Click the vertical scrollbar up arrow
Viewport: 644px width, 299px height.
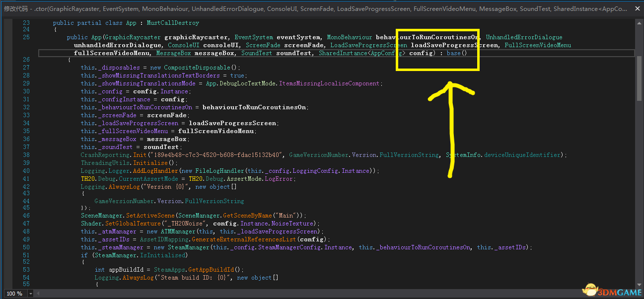click(640, 23)
